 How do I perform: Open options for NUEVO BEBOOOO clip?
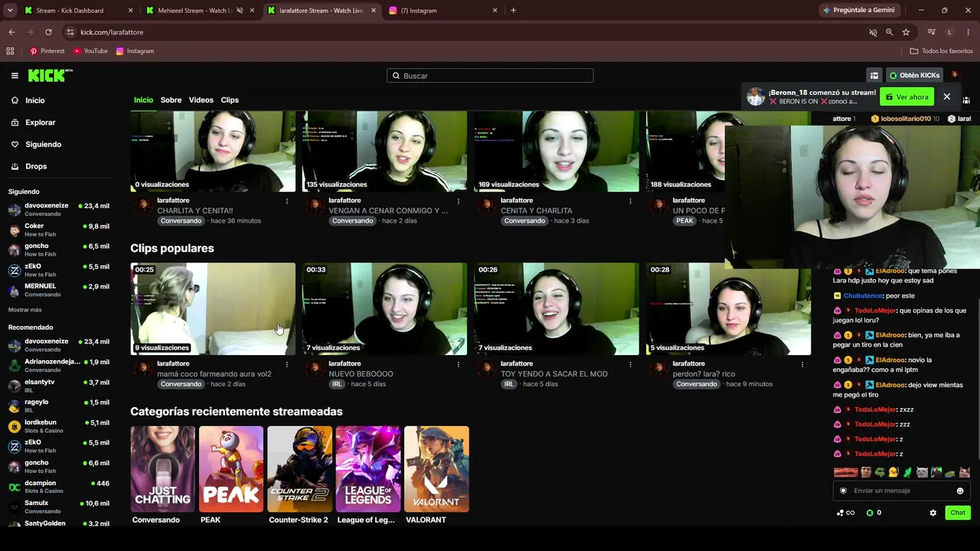(x=459, y=364)
